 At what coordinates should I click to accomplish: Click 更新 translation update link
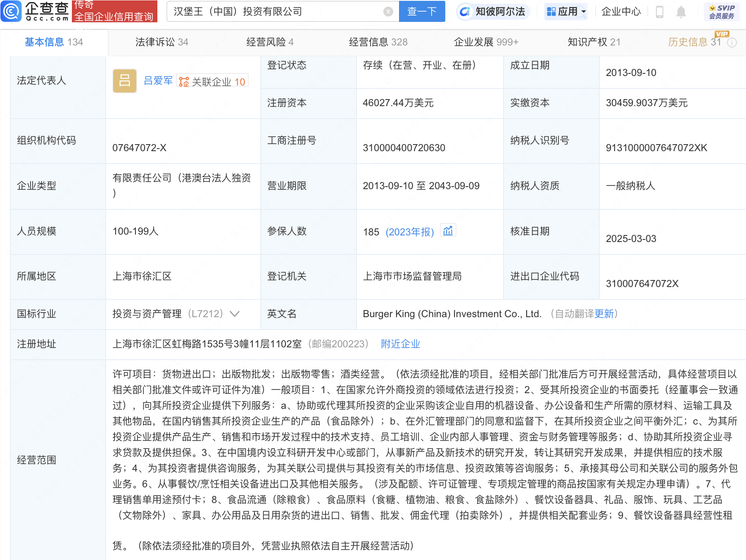click(604, 314)
